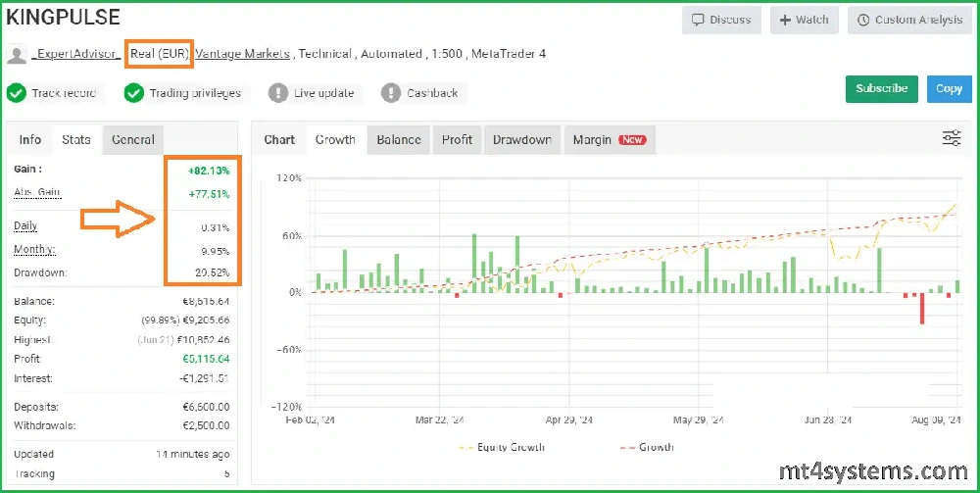Image resolution: width=980 pixels, height=493 pixels.
Task: Click the Cashback exclamation icon
Action: (391, 93)
